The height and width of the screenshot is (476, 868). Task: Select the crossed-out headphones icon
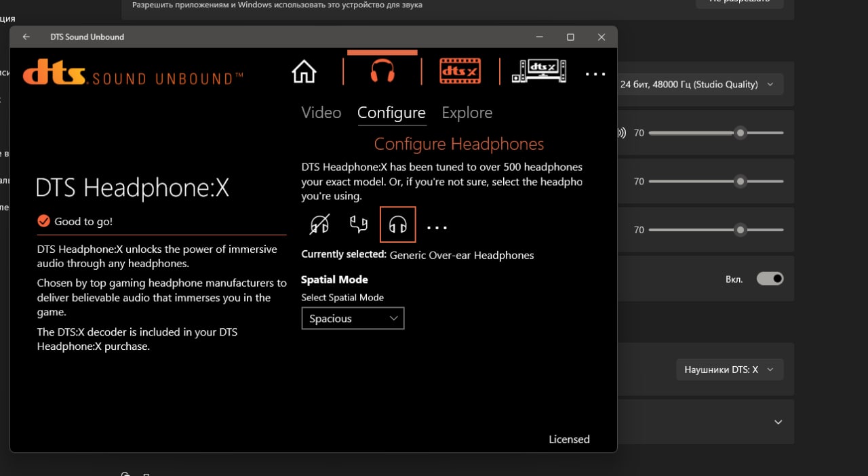[319, 224]
